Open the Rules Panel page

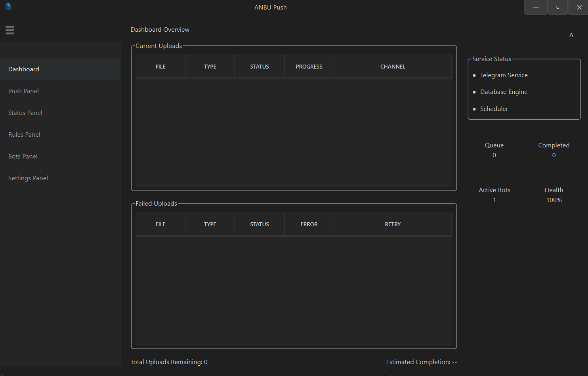tap(24, 134)
